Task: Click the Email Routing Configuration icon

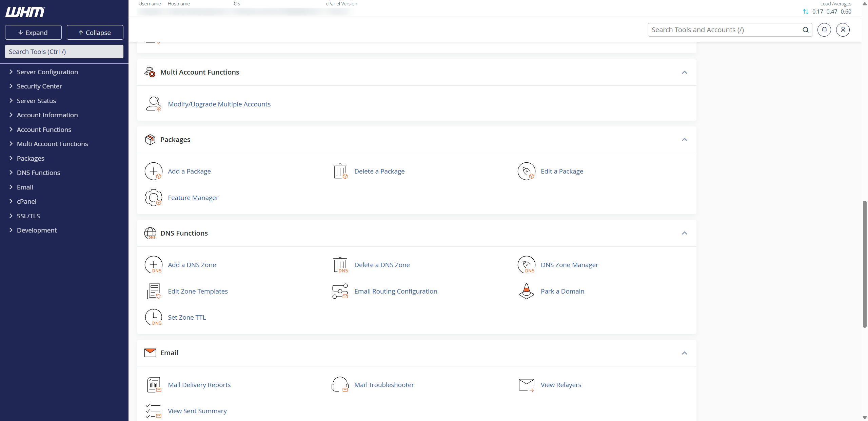Action: pyautogui.click(x=340, y=291)
